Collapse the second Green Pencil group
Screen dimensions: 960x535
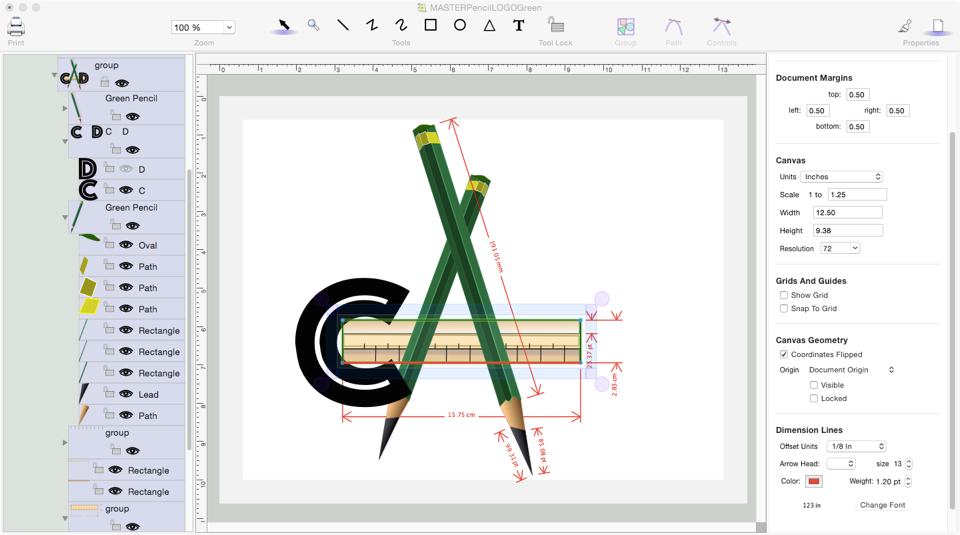[x=65, y=218]
